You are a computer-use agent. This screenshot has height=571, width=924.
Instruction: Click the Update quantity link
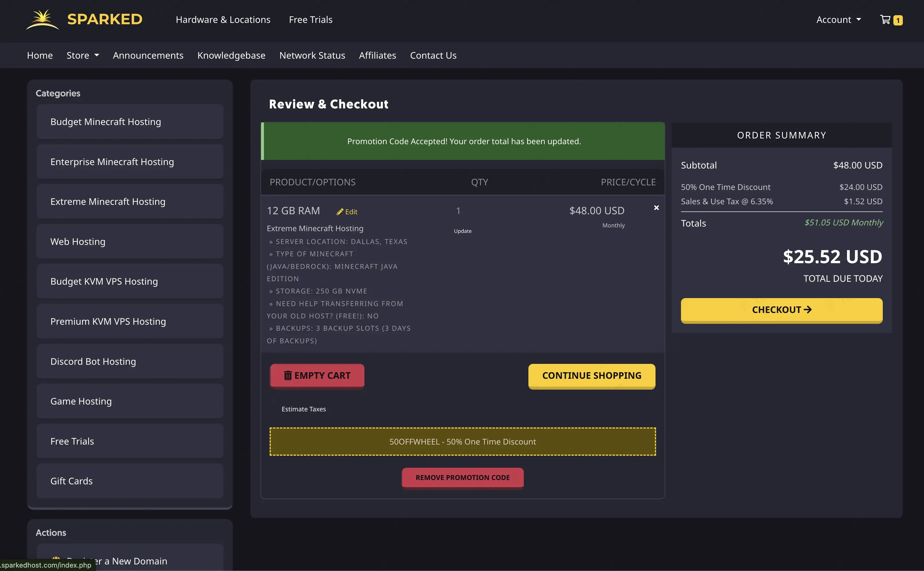(462, 231)
